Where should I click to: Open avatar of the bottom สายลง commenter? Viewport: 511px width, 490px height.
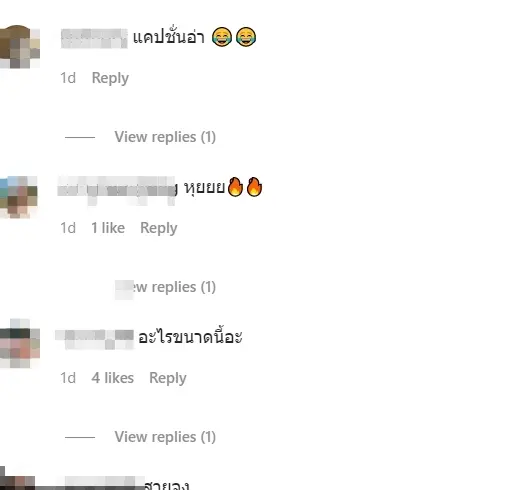(x=17, y=478)
